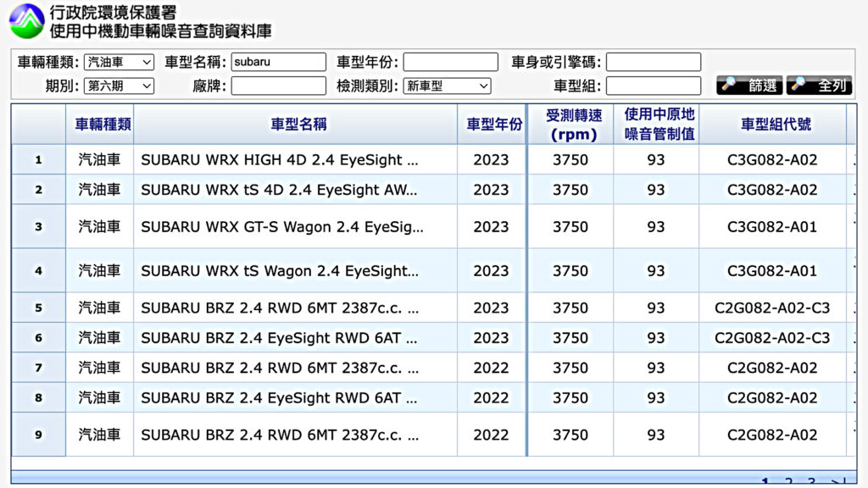Activate the 車型組 input field

pos(654,86)
